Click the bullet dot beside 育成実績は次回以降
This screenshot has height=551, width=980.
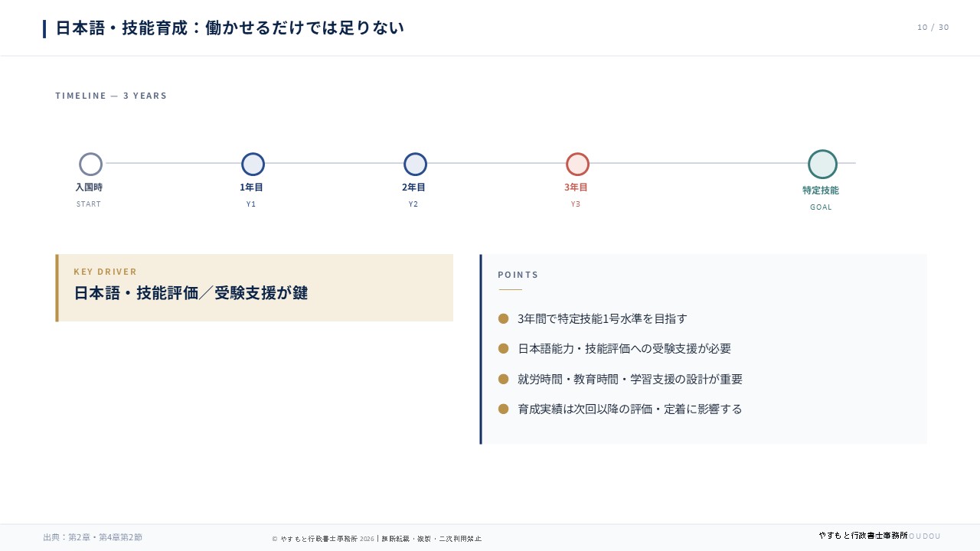pyautogui.click(x=503, y=409)
